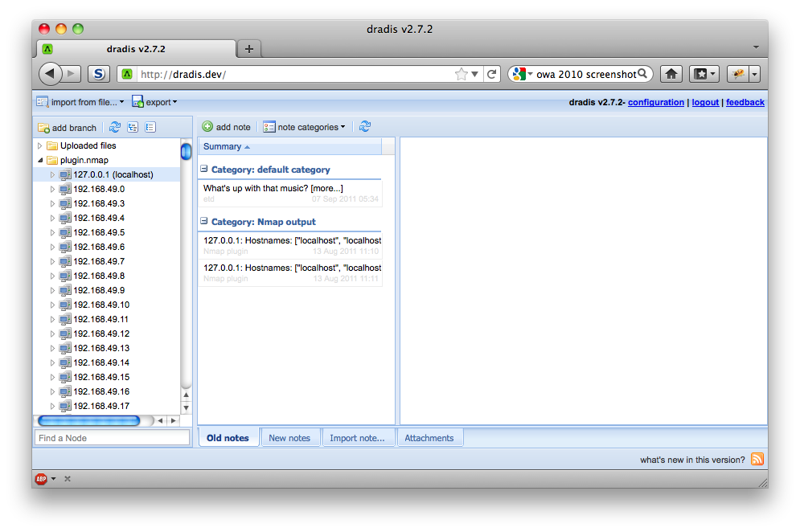This screenshot has width=800, height=532.
Task: Open the note categories dropdown
Action: point(305,126)
